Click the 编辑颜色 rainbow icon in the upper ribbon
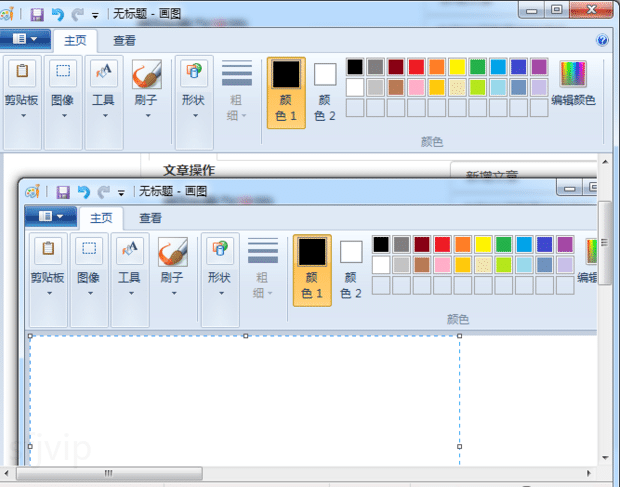This screenshot has width=620, height=487. tap(573, 74)
